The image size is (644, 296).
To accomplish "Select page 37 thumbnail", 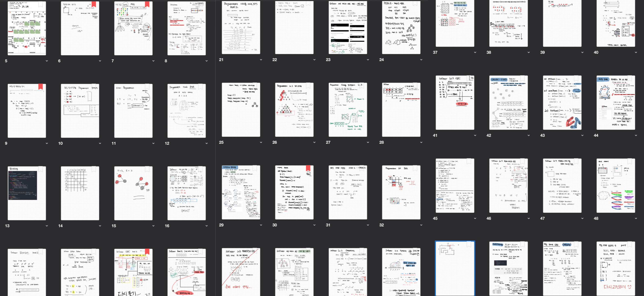I will (455, 23).
